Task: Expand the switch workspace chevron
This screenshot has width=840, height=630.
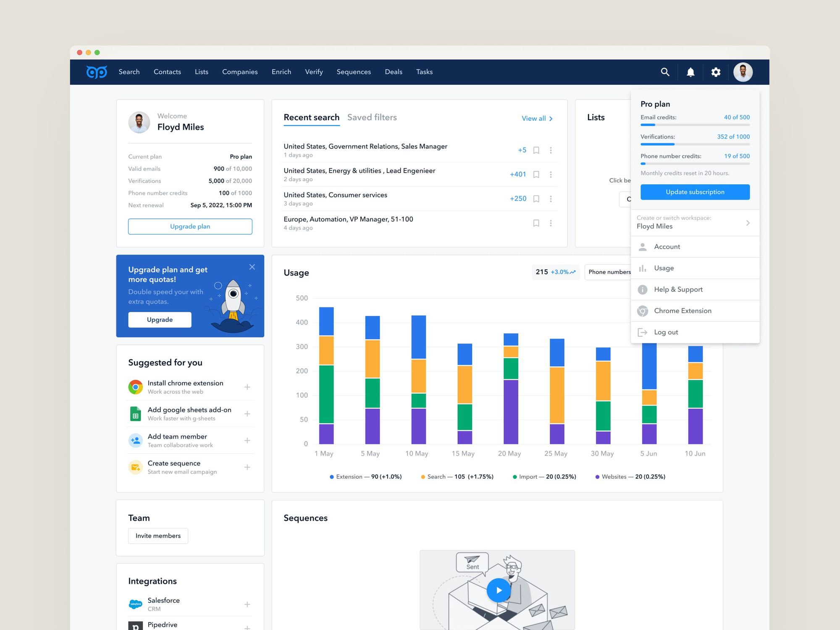Action: pos(748,223)
